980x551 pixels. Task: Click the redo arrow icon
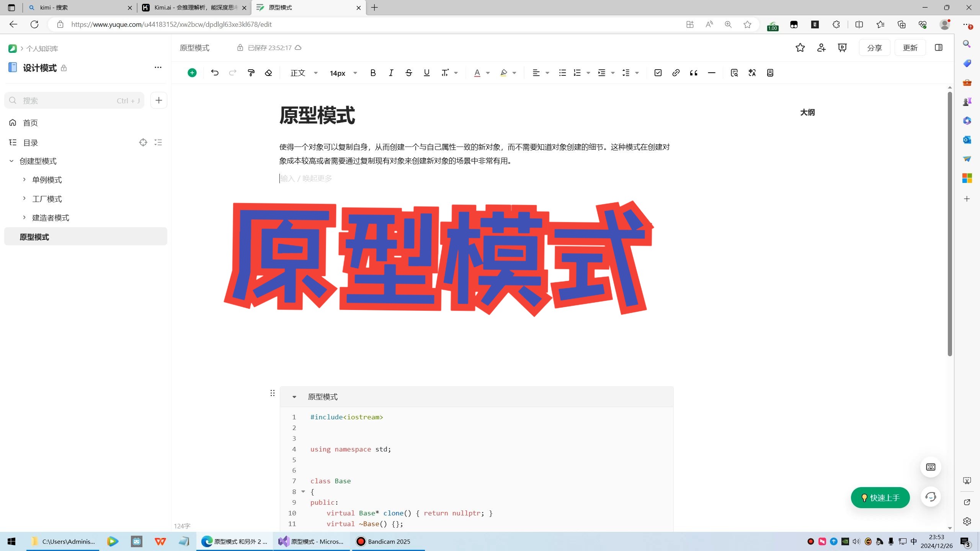233,73
